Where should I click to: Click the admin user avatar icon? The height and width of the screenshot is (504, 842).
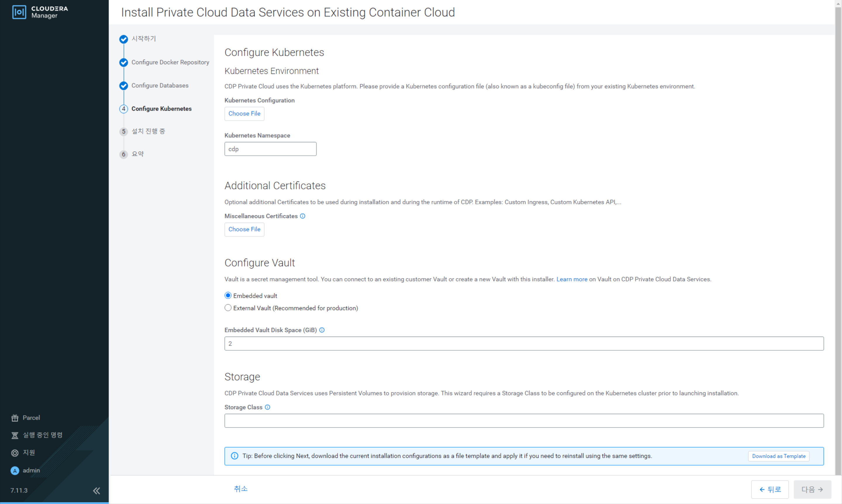[x=15, y=471]
